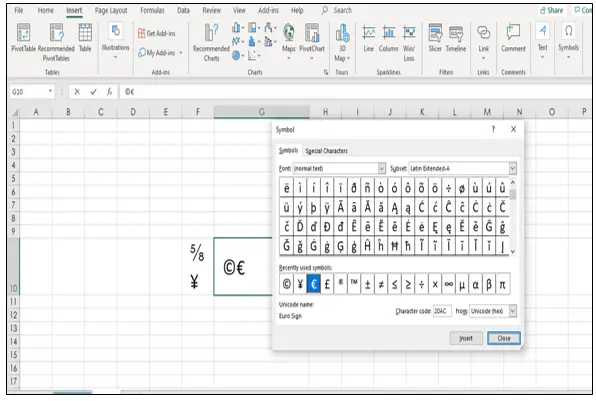Screen dimensions: 596x401
Task: Open the File tab
Action: click(19, 10)
